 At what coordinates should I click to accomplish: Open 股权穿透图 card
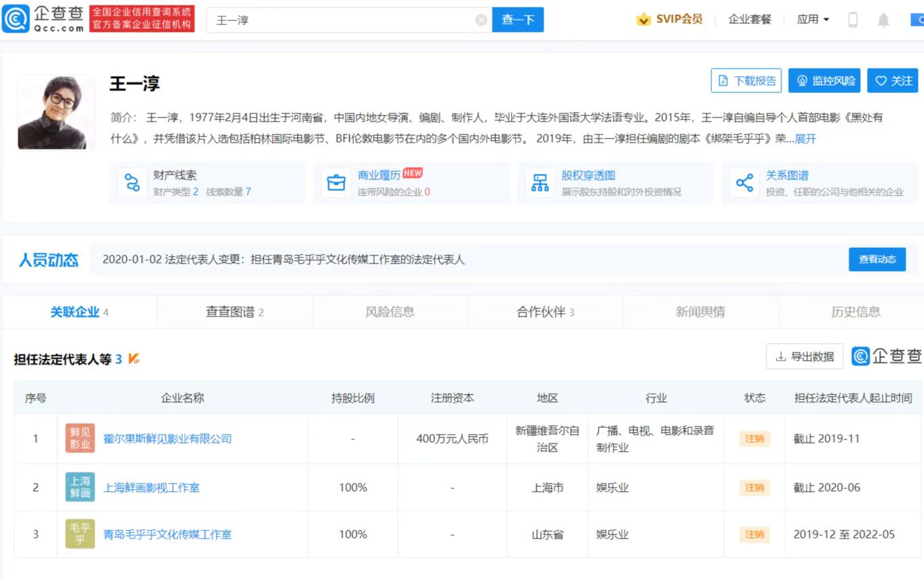click(x=616, y=183)
